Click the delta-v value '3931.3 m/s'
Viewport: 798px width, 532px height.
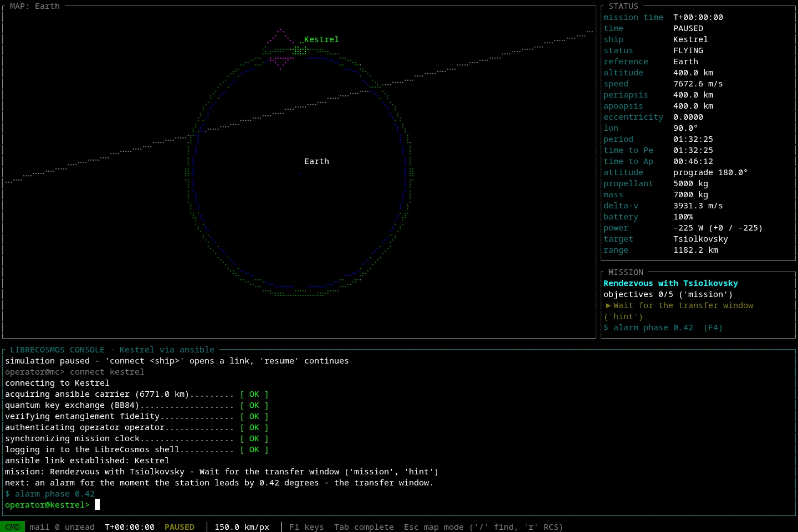pyautogui.click(x=698, y=206)
